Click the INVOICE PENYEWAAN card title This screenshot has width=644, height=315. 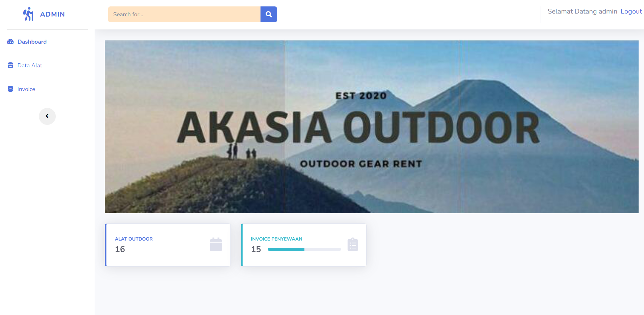pos(276,239)
